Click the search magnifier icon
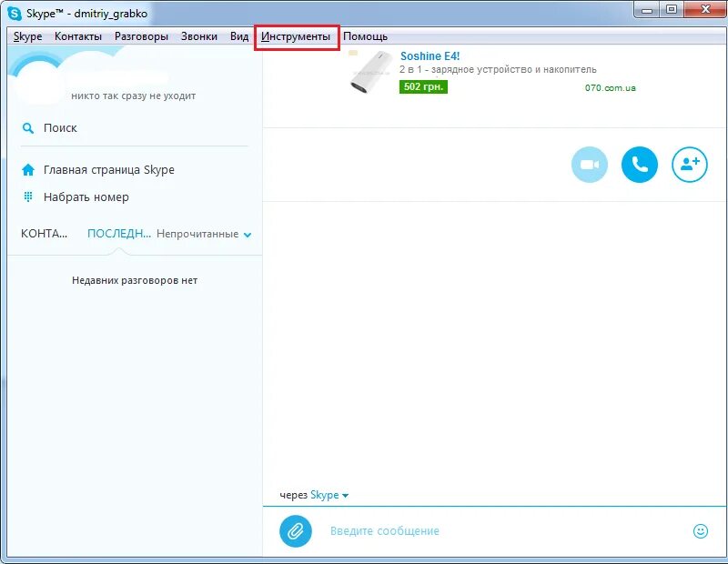The image size is (728, 564). coord(28,128)
